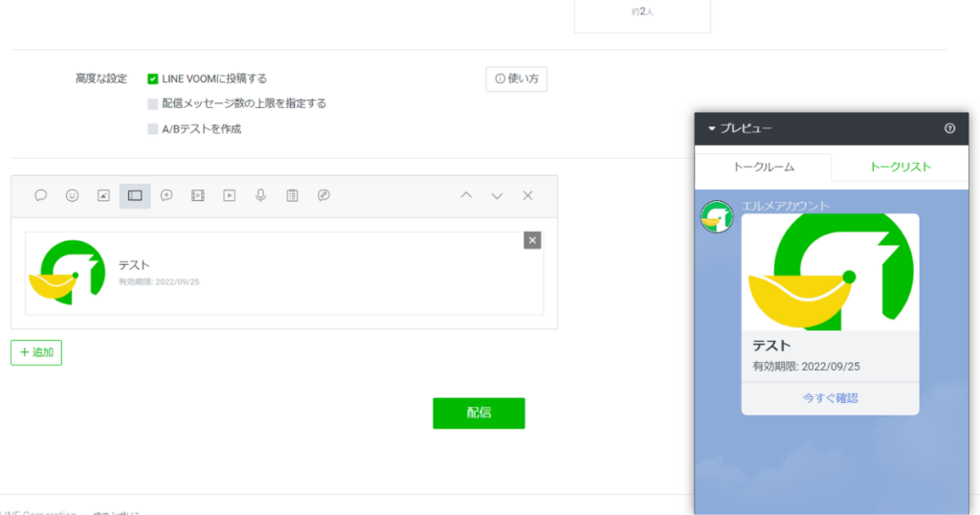980x515 pixels.
Task: Click テスト coupon title in editor
Action: point(134,265)
